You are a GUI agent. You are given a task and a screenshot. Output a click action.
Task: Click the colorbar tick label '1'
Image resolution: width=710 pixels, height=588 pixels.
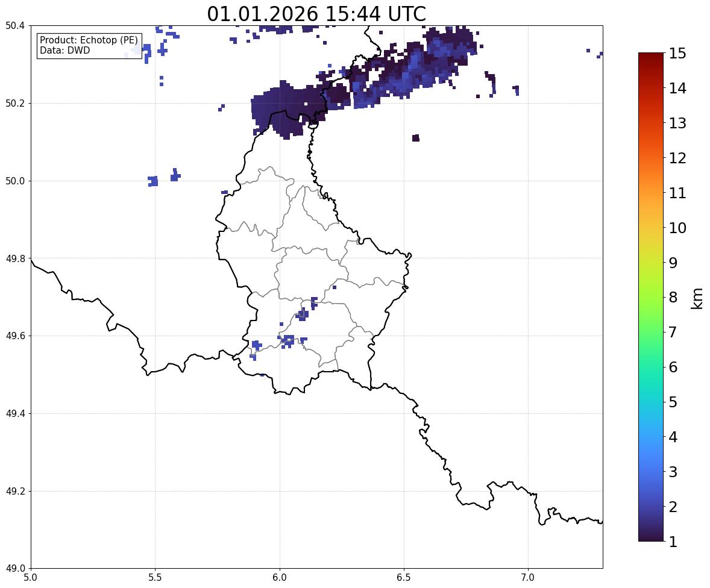pos(673,542)
